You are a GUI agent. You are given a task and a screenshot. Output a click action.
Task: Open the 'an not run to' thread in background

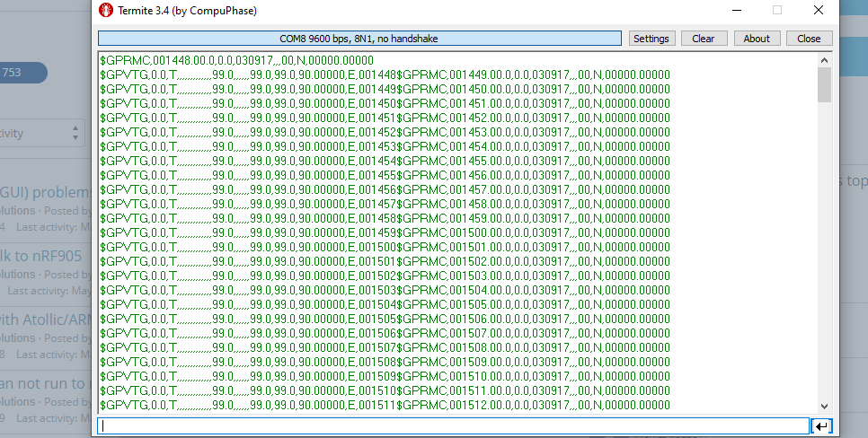click(46, 383)
